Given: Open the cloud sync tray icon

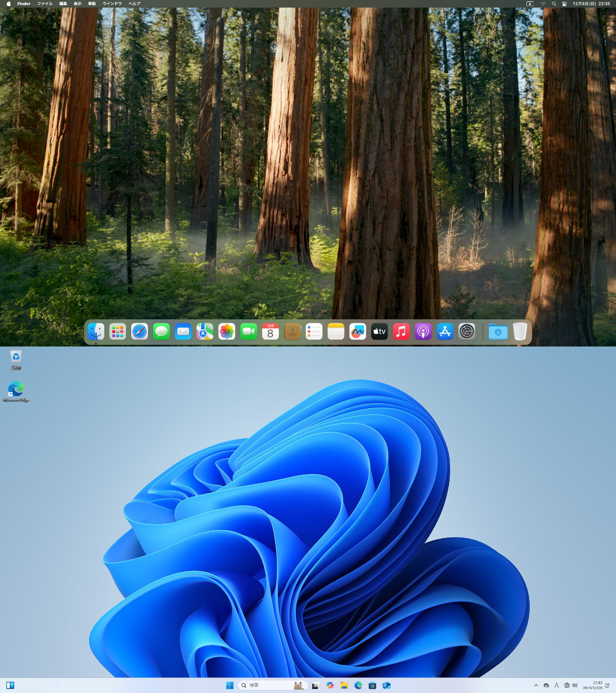Looking at the screenshot, I should point(546,685).
